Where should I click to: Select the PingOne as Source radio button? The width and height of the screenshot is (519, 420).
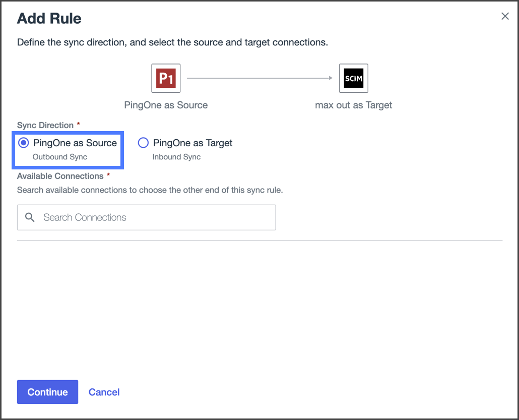(24, 143)
